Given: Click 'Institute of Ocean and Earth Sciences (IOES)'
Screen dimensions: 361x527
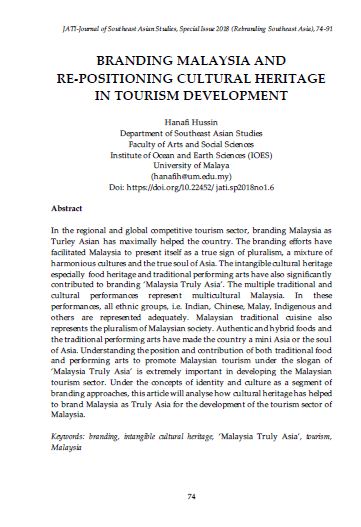Looking at the screenshot, I should pos(191,155).
